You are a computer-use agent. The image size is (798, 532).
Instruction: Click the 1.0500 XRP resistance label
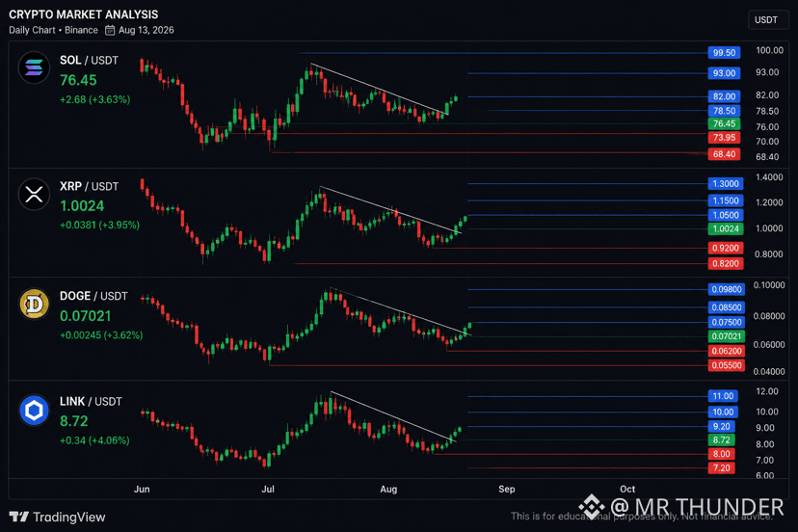click(x=726, y=215)
